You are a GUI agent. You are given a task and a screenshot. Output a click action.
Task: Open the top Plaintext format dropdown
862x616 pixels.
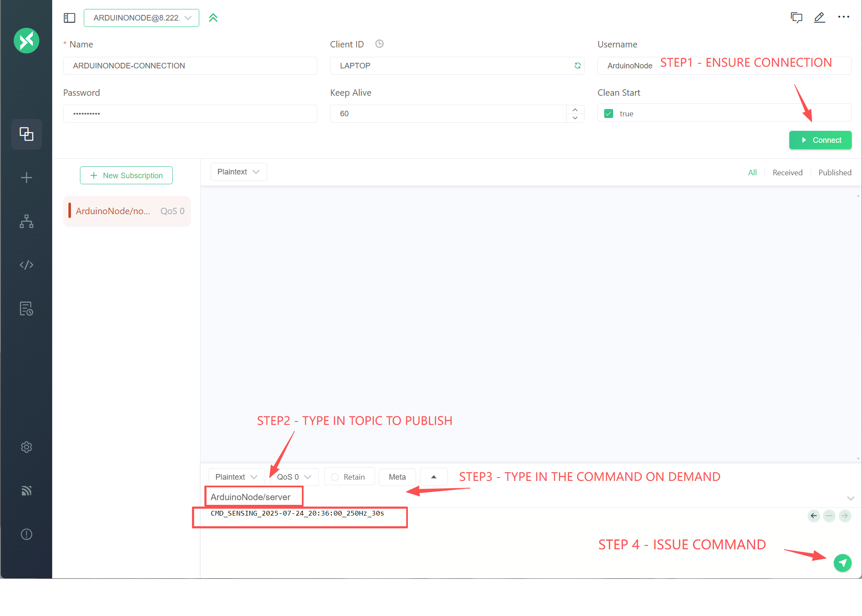point(239,172)
